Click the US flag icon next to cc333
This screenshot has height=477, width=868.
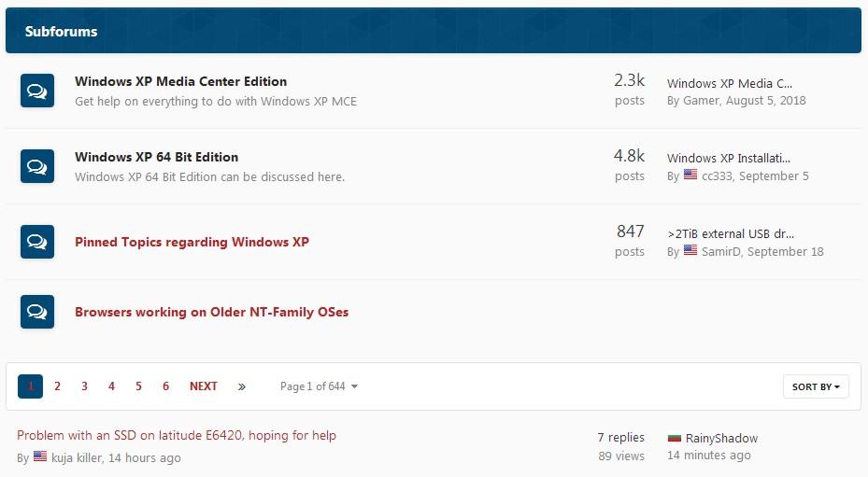pos(690,175)
